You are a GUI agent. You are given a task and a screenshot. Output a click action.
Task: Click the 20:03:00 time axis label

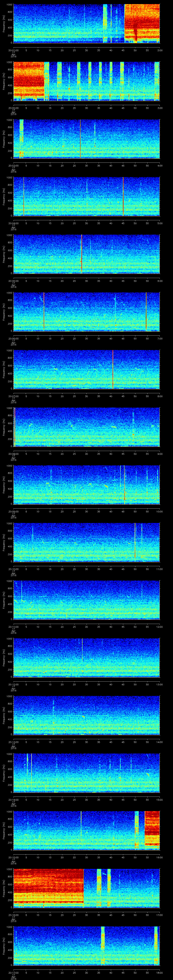tap(13, 166)
